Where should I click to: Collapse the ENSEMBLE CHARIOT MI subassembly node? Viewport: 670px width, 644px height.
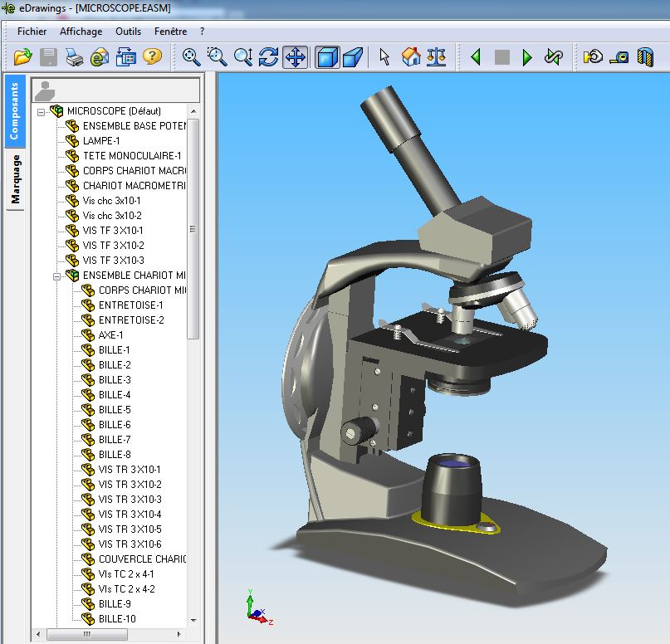56,276
